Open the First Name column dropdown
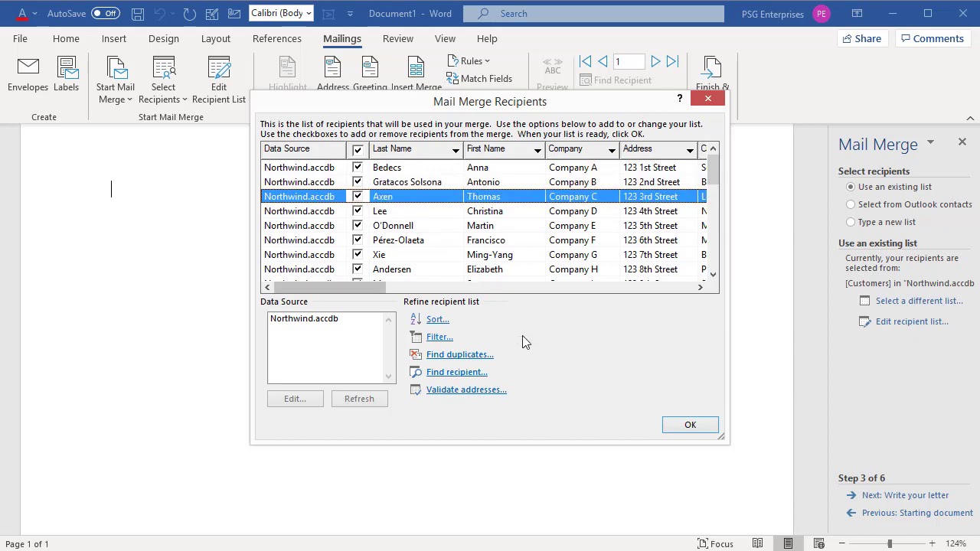 pyautogui.click(x=537, y=150)
